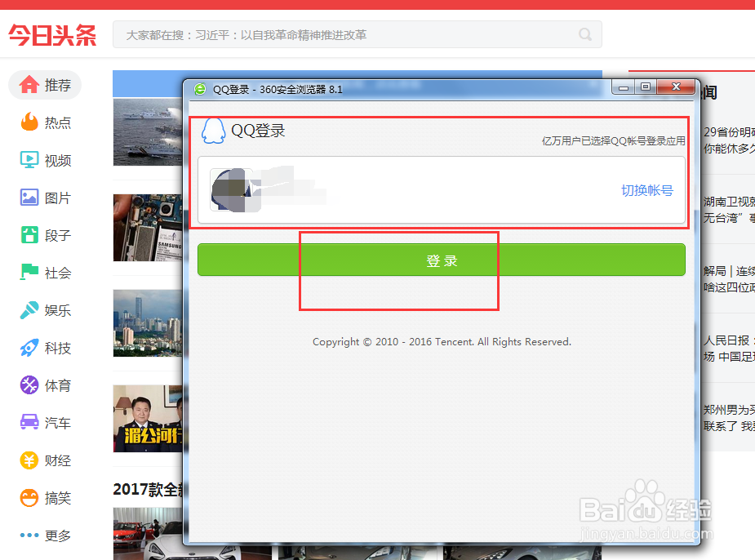Image resolution: width=755 pixels, height=560 pixels.
Task: Click the 切换帐号 switch account link
Action: (646, 190)
